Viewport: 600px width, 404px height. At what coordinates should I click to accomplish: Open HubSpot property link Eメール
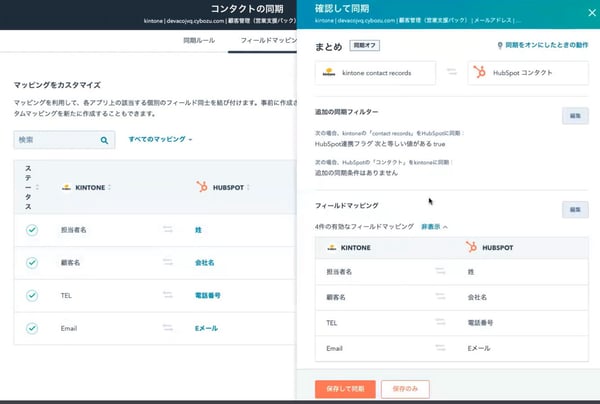(x=206, y=328)
